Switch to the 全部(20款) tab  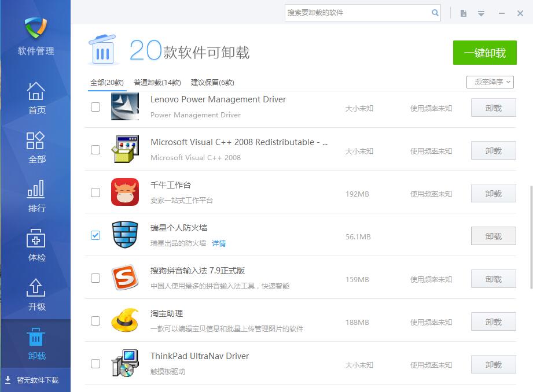(x=106, y=83)
